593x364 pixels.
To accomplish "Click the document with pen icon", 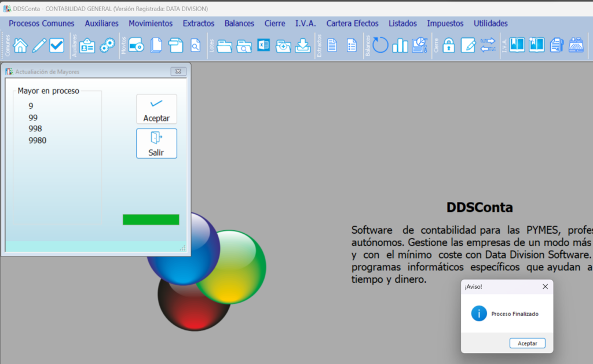I will pyautogui.click(x=557, y=45).
